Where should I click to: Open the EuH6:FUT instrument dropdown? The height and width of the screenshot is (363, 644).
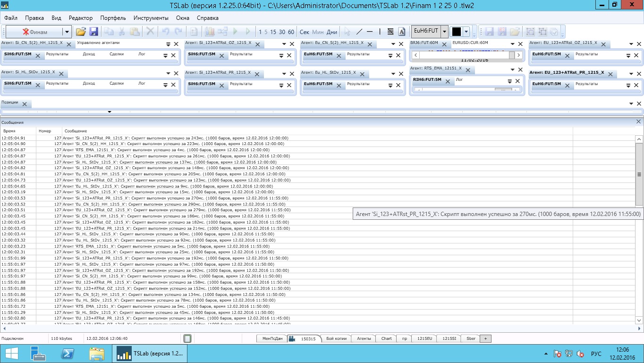tap(444, 32)
